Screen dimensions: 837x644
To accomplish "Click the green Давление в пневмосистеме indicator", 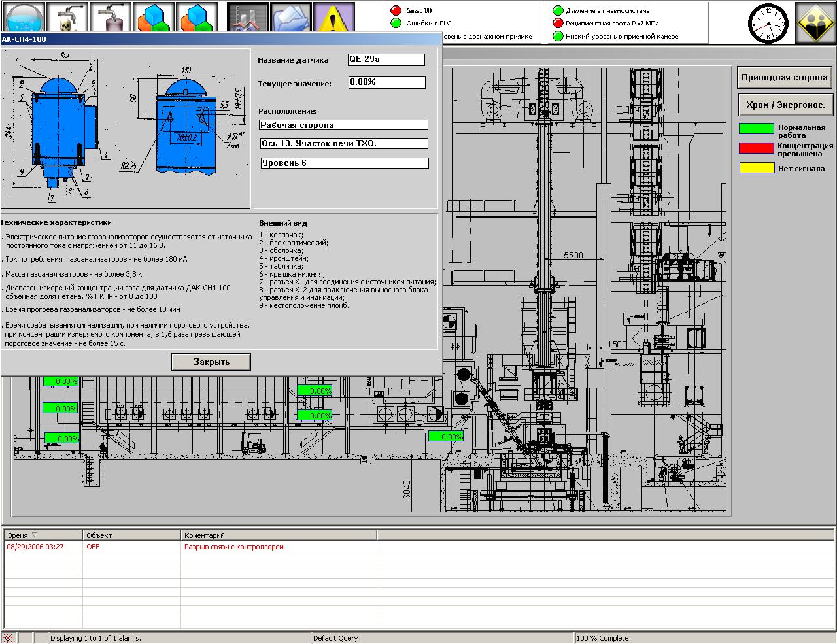I will [x=558, y=10].
